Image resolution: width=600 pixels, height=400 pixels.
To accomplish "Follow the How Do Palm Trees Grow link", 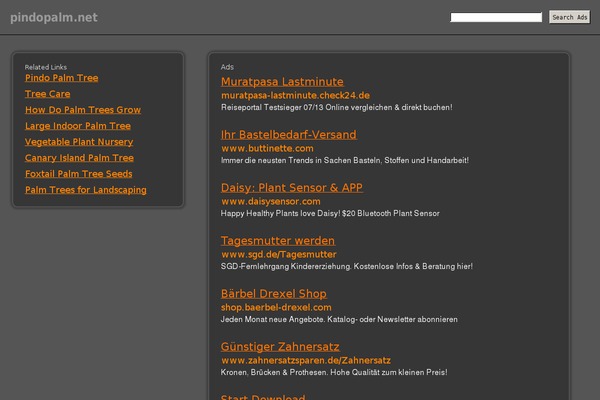I will [x=83, y=110].
